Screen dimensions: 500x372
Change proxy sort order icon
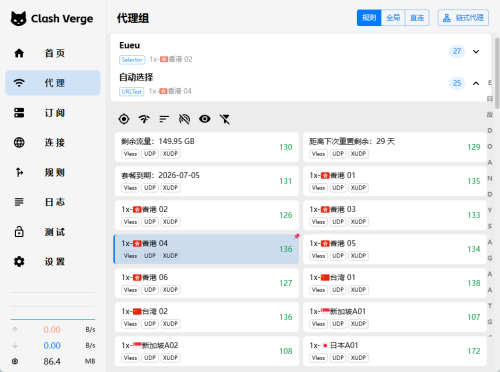point(164,119)
